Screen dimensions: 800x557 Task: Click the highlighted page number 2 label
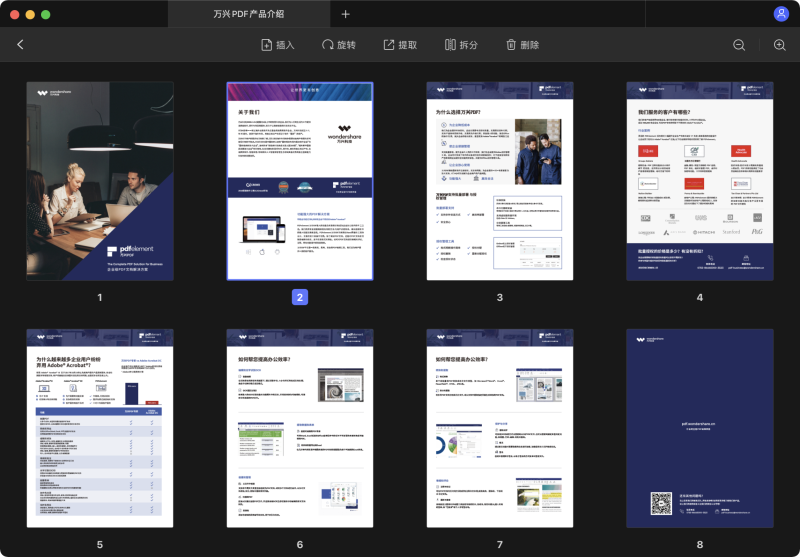pos(300,297)
